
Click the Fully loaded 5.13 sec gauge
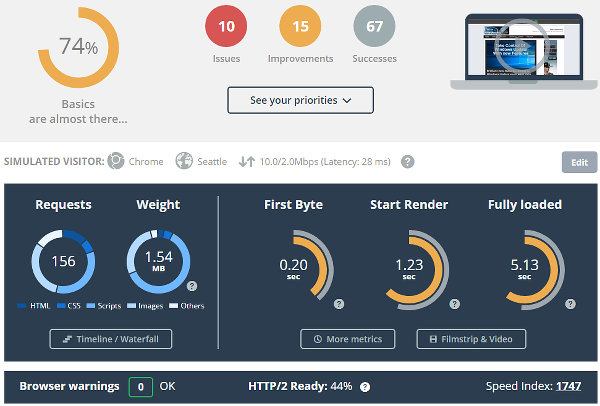point(533,269)
